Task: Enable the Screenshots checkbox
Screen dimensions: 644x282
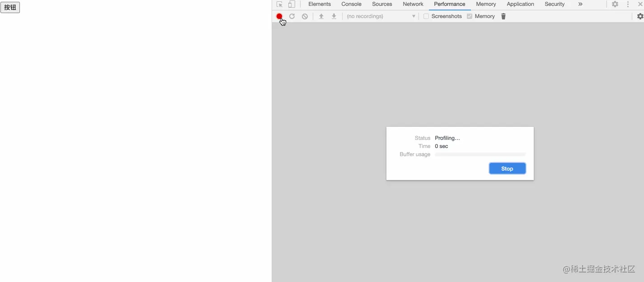Action: coord(426,16)
